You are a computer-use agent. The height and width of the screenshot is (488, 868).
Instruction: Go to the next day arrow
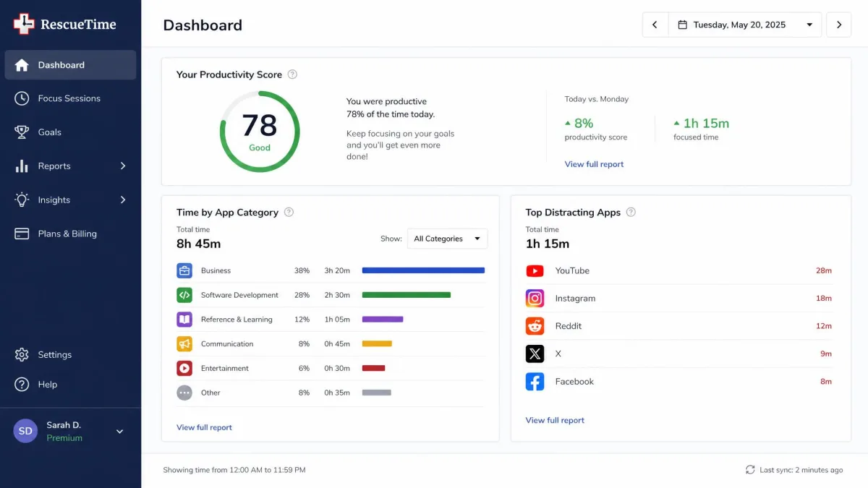tap(839, 25)
